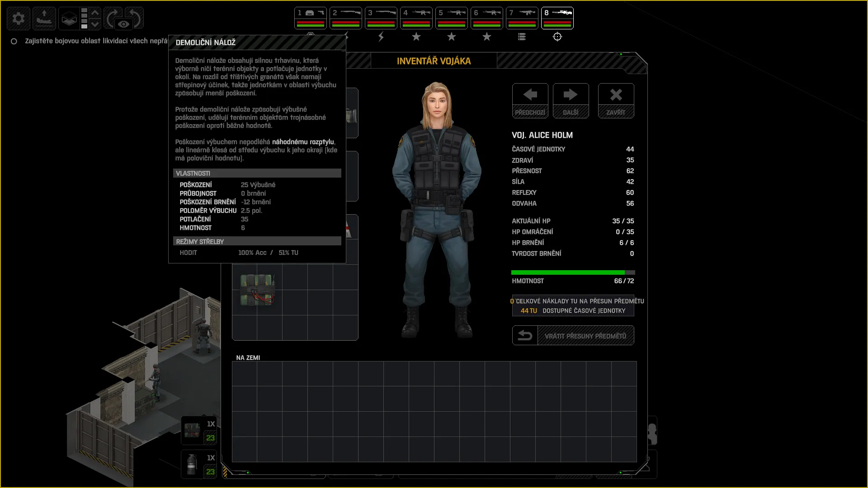Image resolution: width=868 pixels, height=488 pixels.
Task: Select the demolition charge in backpack grid
Action: pyautogui.click(x=257, y=290)
